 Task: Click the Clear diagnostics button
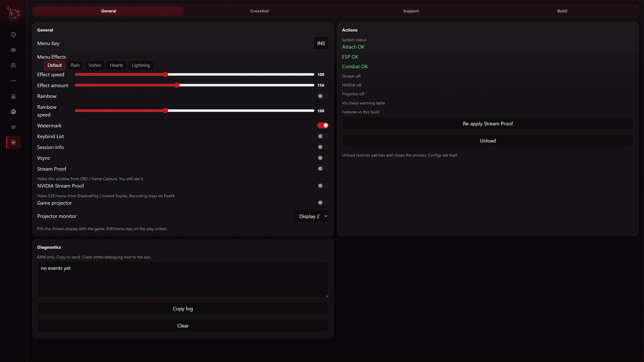click(183, 326)
